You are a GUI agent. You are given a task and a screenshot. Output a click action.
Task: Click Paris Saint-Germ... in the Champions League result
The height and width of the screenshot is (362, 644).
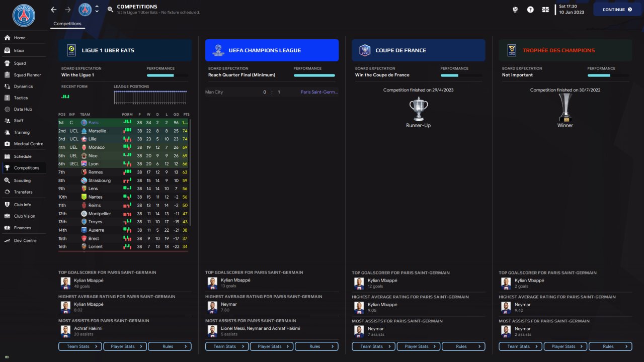click(x=319, y=92)
